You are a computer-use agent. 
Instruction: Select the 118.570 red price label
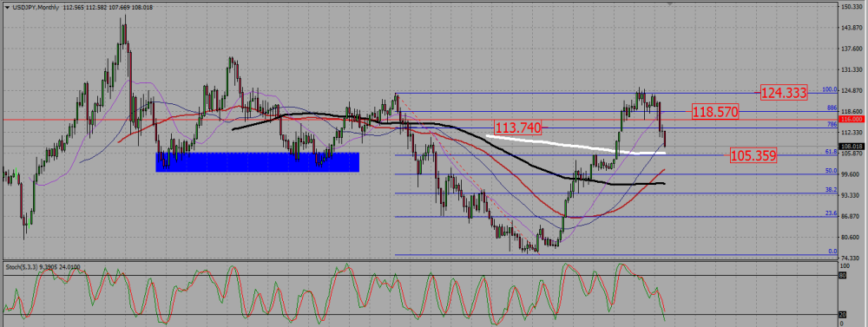tap(715, 112)
